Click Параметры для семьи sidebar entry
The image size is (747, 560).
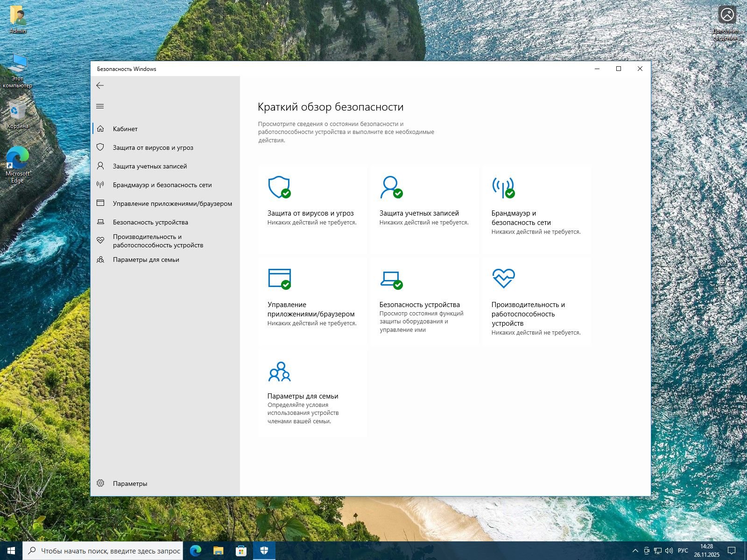click(x=146, y=259)
